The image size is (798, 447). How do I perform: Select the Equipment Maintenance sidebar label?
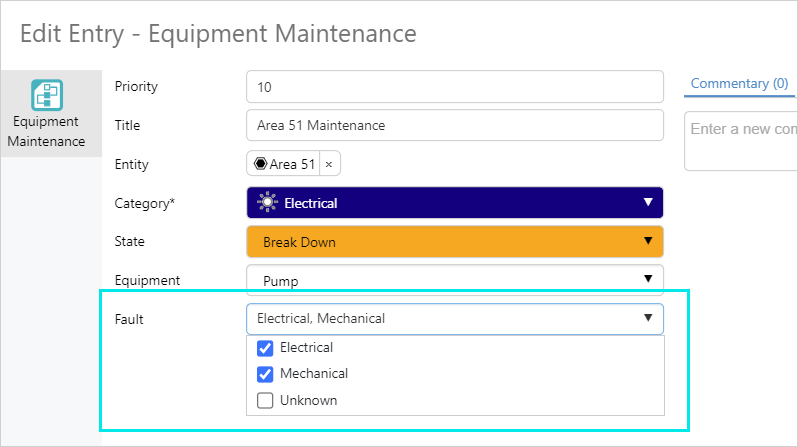pos(47,131)
